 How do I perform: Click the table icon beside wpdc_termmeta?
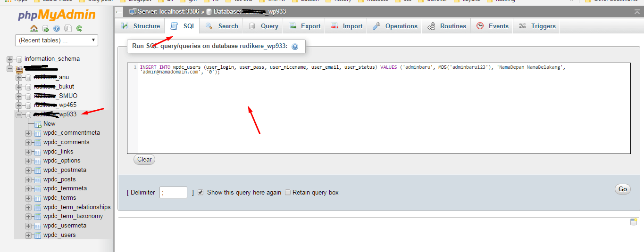tap(38, 189)
